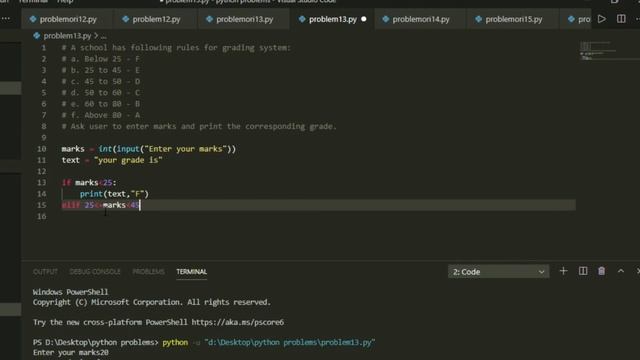Click the problem13.py file path in terminal
The image size is (640, 360).
point(289,342)
